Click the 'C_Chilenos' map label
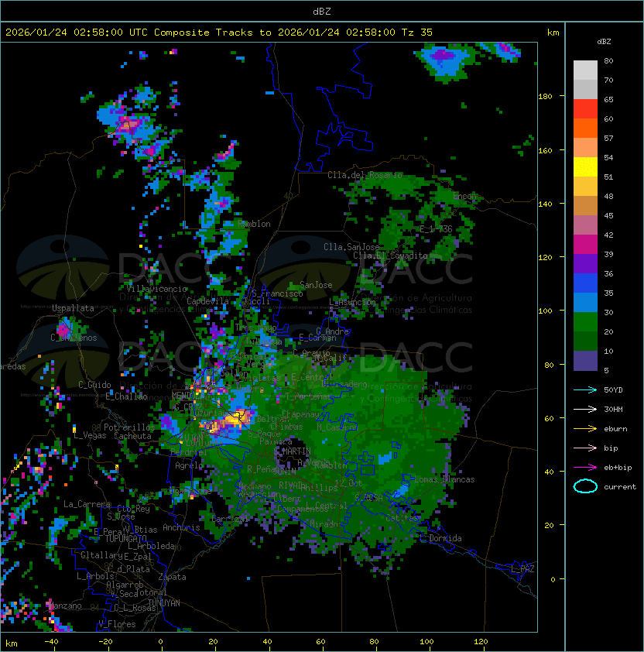Viewport: 644px width, 652px height. tap(74, 338)
